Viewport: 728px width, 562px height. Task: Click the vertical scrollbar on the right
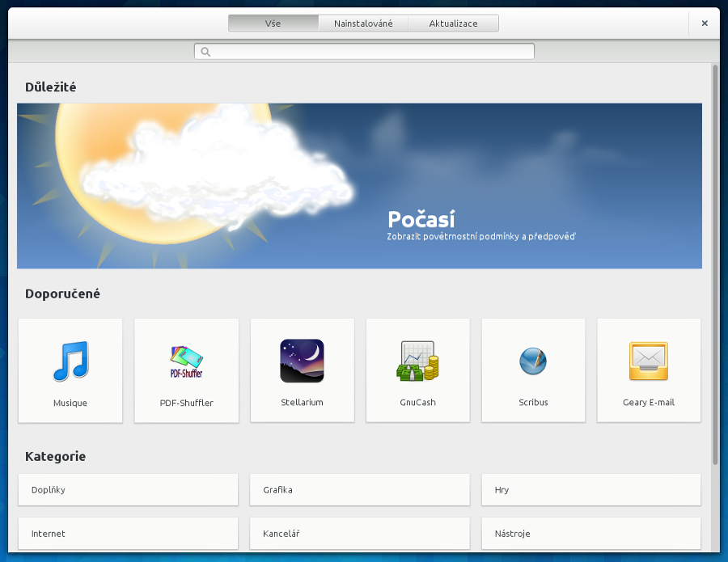(x=715, y=267)
